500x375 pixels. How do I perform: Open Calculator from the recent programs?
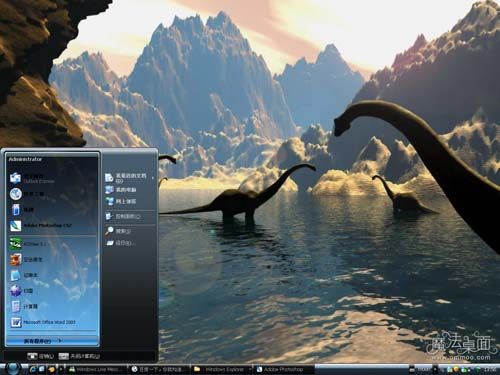pyautogui.click(x=52, y=306)
